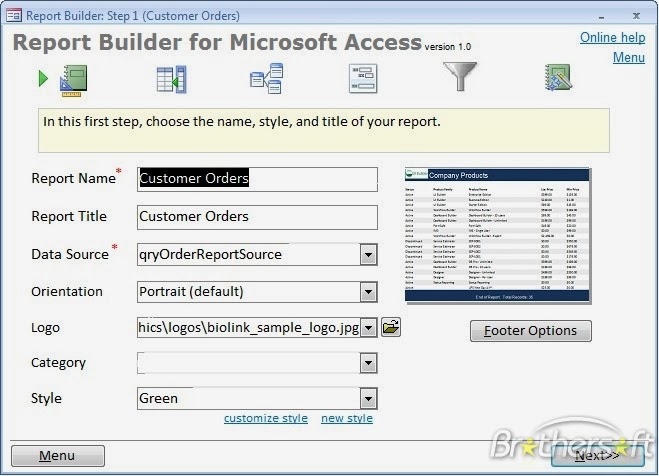The width and height of the screenshot is (659, 476).
Task: Browse for a logo file with folder icon
Action: [391, 327]
